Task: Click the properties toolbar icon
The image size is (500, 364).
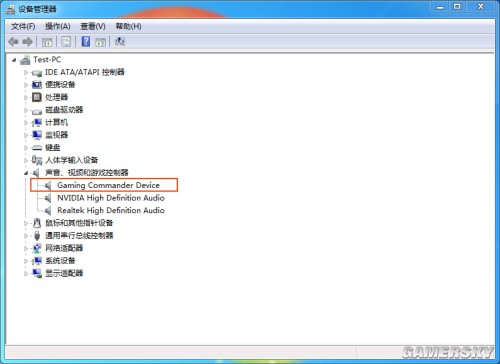Action: (x=66, y=42)
